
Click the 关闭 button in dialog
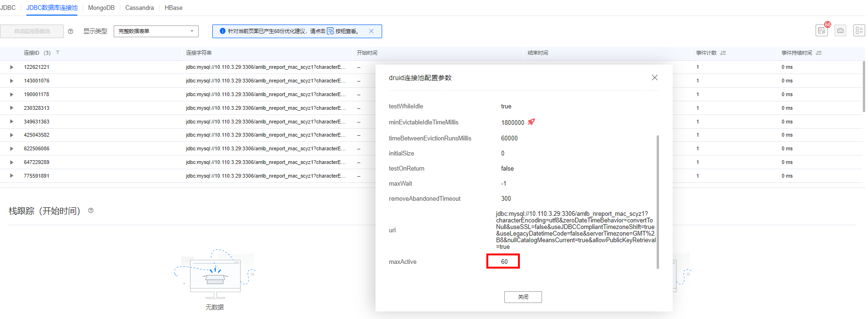(x=523, y=297)
